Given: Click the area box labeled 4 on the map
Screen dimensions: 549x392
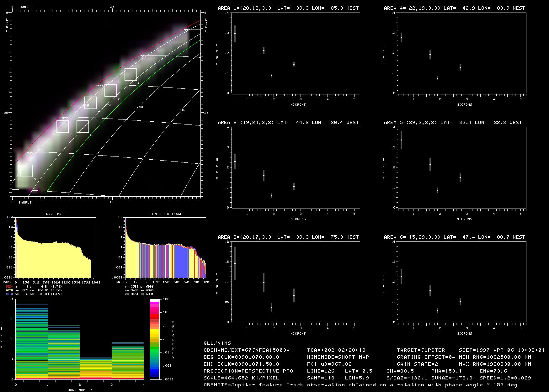Looking at the screenshot, I should 90,103.
